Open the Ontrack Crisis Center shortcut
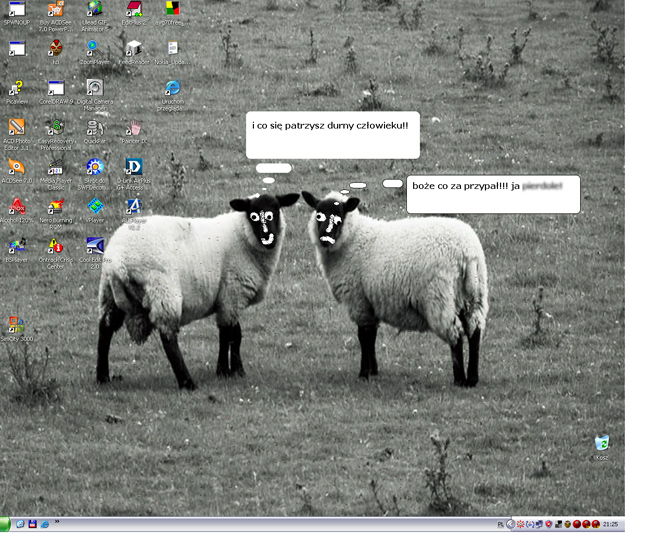Viewport: 666px width, 533px height. coord(56,246)
